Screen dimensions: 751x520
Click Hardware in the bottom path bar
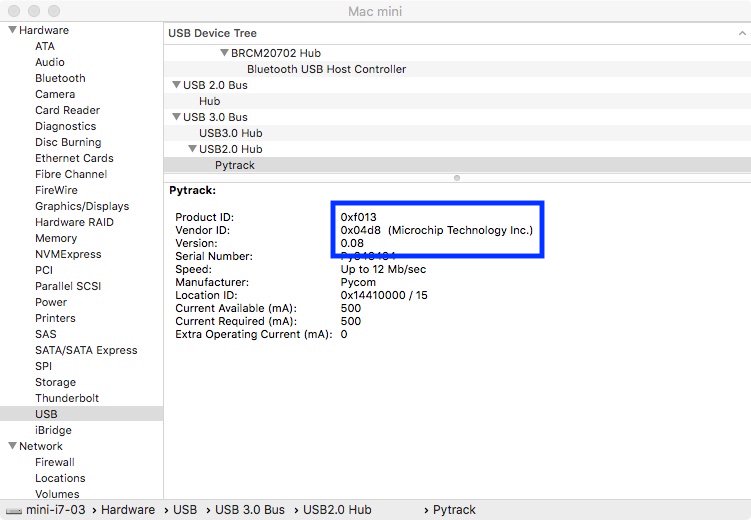tap(128, 510)
